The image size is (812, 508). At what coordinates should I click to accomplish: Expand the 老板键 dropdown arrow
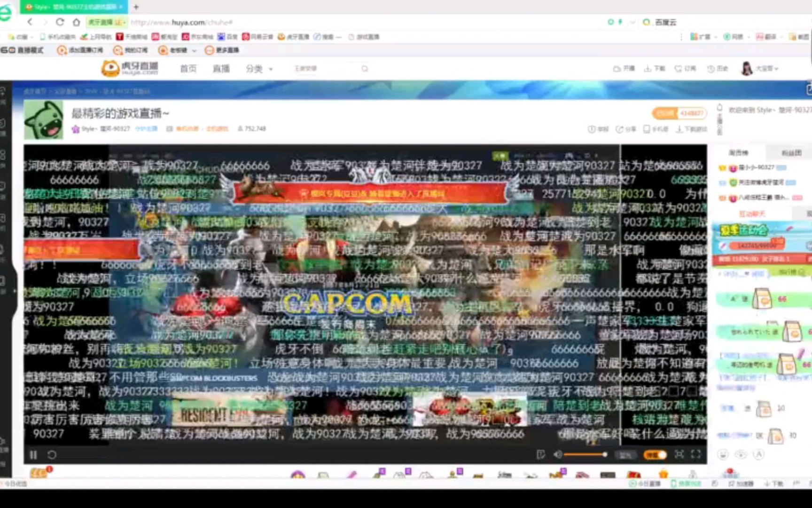pos(194,50)
